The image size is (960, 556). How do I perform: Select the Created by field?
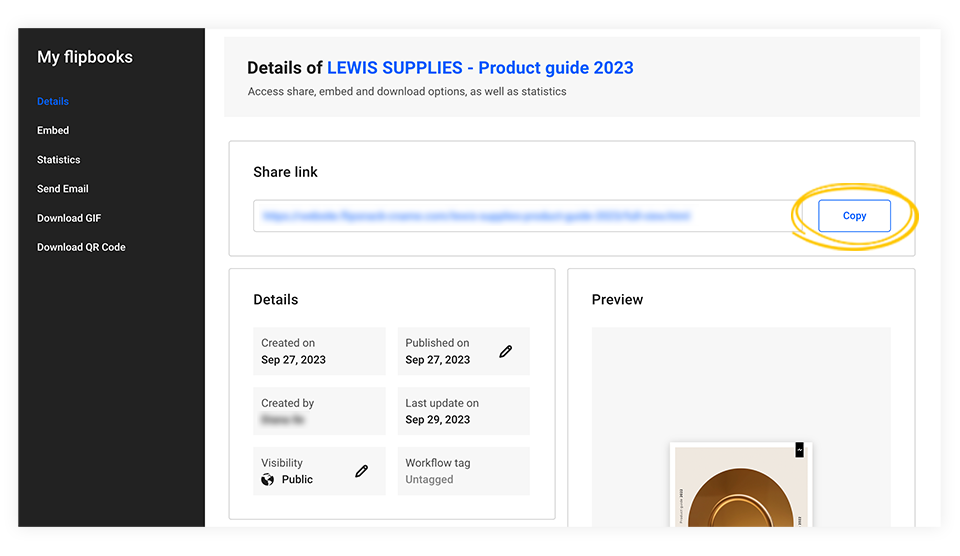click(319, 411)
